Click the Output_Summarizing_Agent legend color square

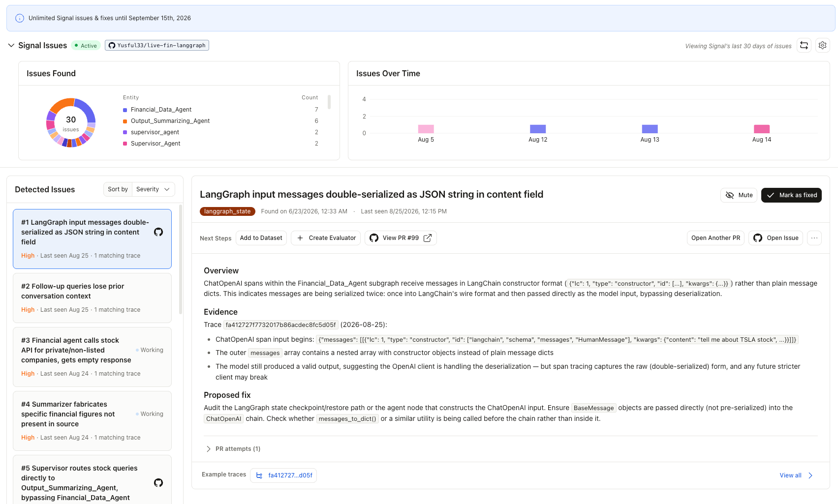[x=125, y=121]
